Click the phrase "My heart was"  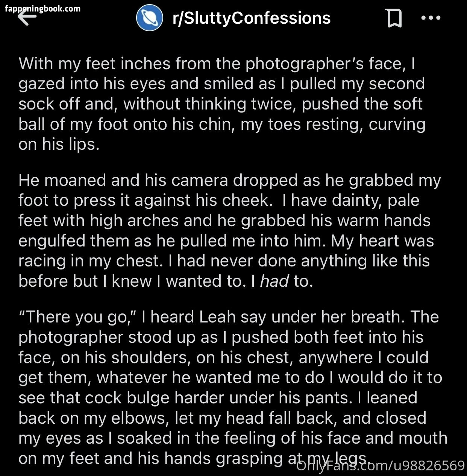(382, 241)
